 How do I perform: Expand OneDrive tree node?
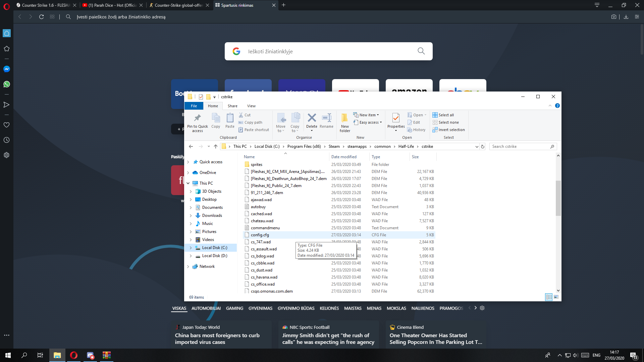[x=188, y=173]
